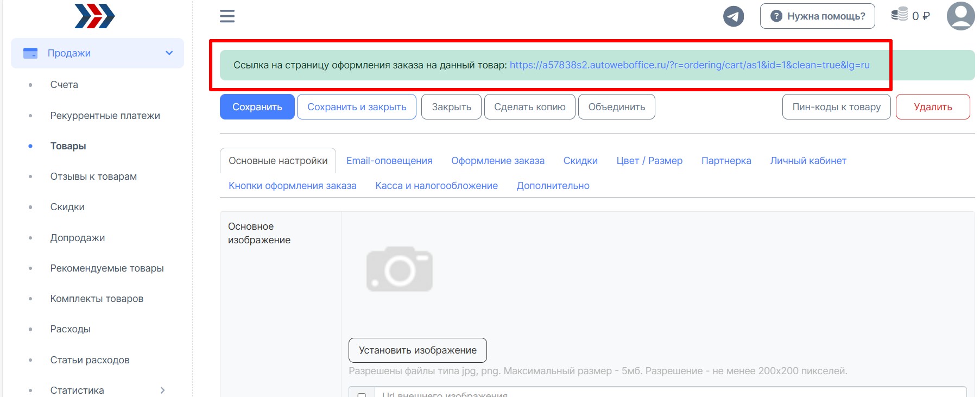The image size is (980, 397).
Task: Expand the Статистика submenu arrow
Action: click(x=162, y=390)
